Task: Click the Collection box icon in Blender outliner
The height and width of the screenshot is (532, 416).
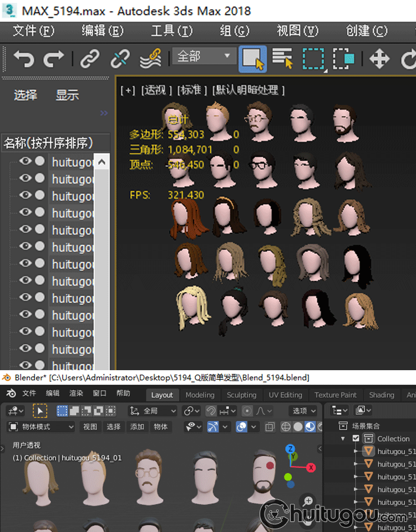Action: click(368, 439)
